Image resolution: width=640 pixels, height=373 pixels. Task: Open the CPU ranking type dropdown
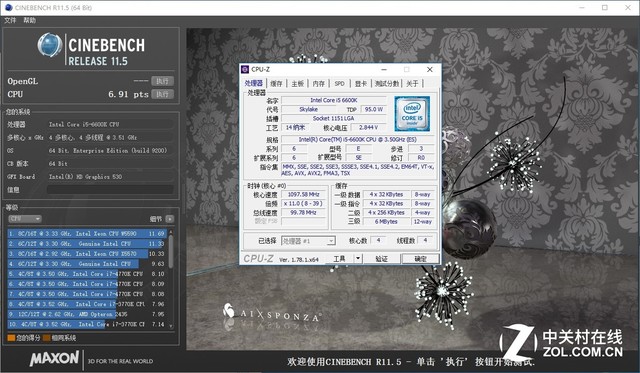tap(25, 219)
